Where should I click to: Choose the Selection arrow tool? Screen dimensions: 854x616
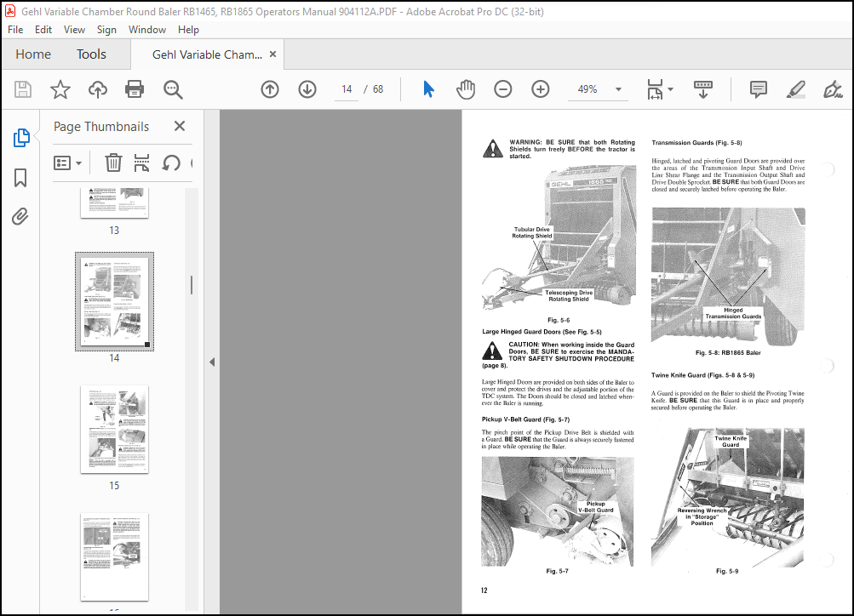pyautogui.click(x=428, y=89)
